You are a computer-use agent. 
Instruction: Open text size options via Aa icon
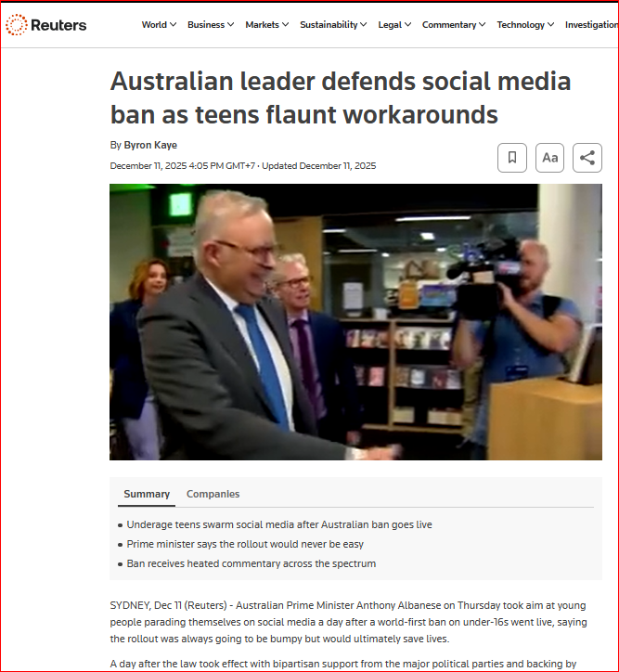coord(549,158)
